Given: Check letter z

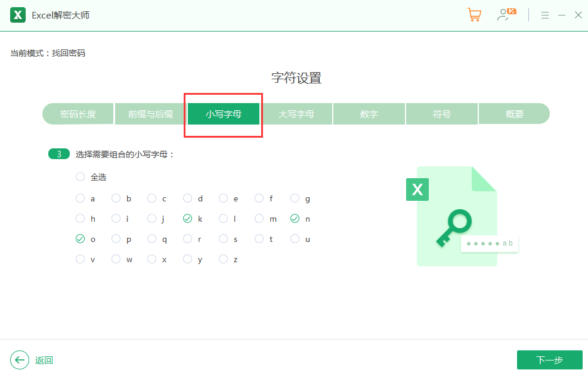Looking at the screenshot, I should [224, 259].
